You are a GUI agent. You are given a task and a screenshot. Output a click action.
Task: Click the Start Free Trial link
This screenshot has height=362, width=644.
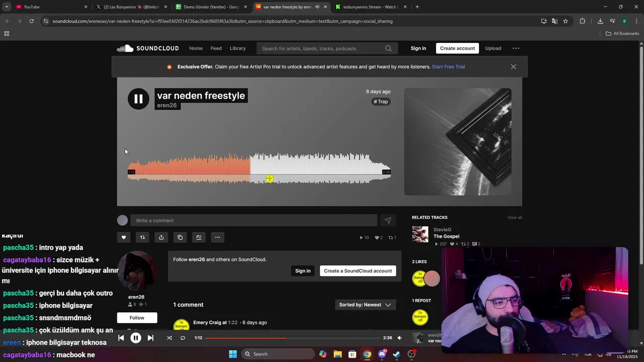point(448,66)
